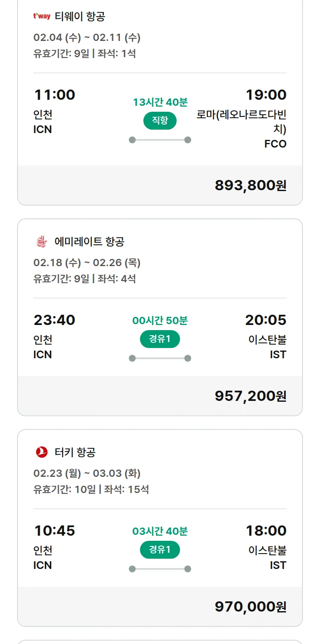320x644 pixels.
Task: Click the 경유1 badge on Turkish Airlines flight
Action: click(x=160, y=550)
